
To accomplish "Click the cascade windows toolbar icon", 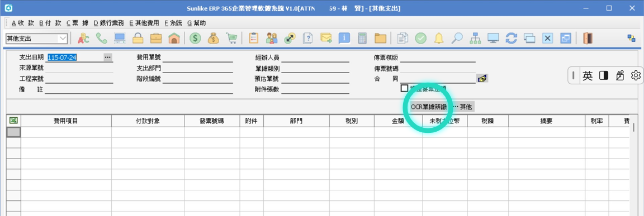I will click(x=529, y=38).
